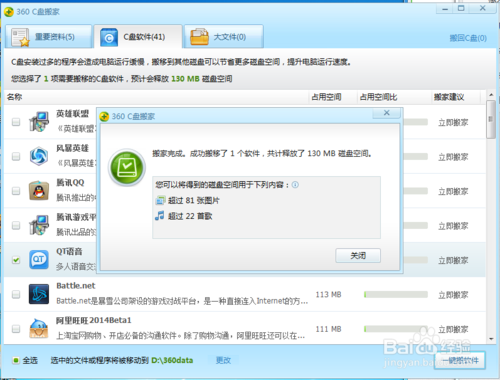Tick the 腾讯QQ checkbox

(x=16, y=191)
